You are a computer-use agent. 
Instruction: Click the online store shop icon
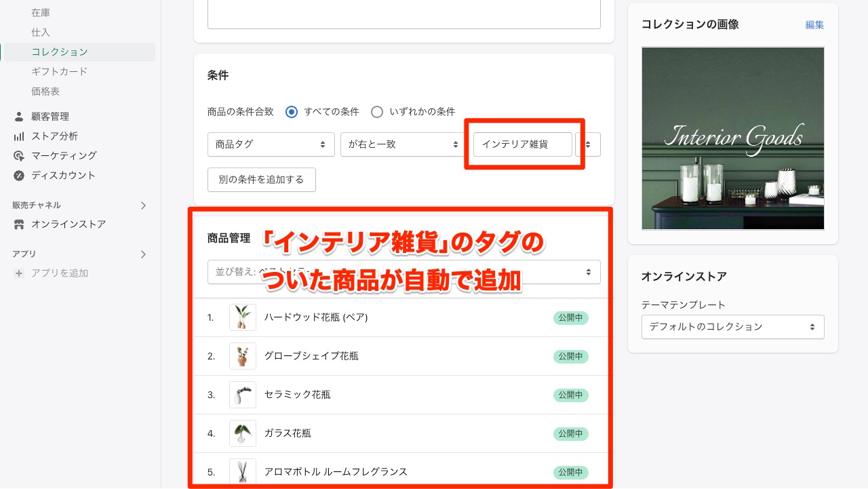[x=19, y=224]
